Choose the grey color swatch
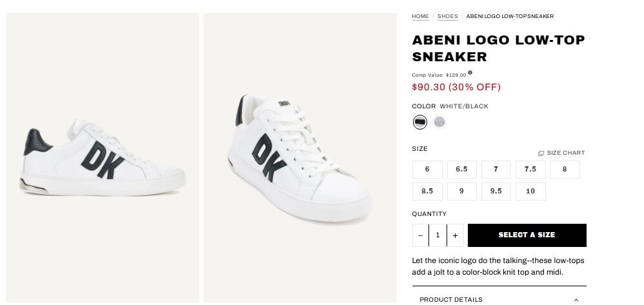Viewport: 644px width, 305px height. click(x=439, y=122)
